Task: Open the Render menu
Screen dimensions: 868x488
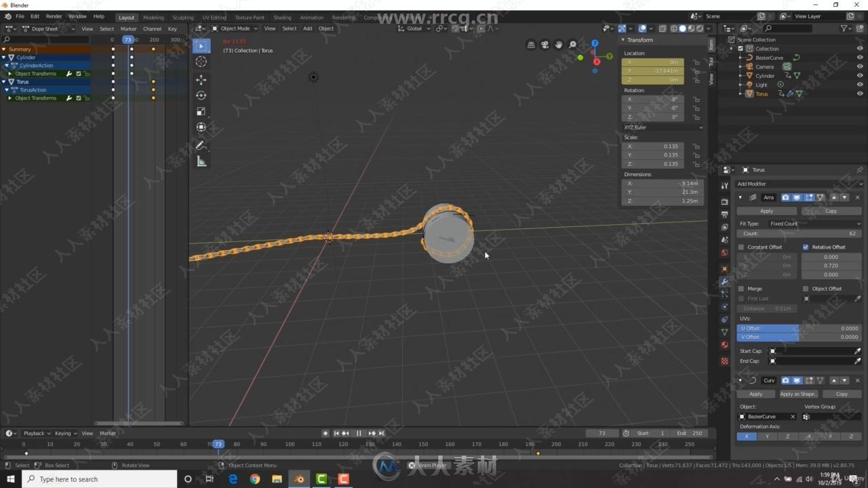Action: point(54,16)
